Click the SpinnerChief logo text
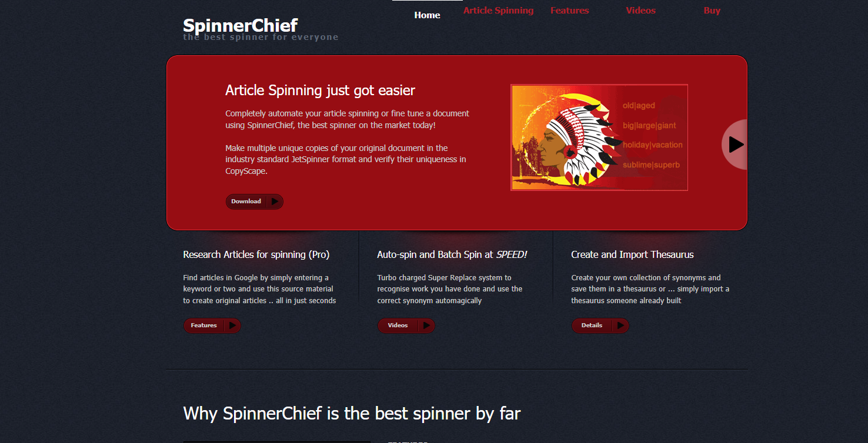 (x=240, y=25)
